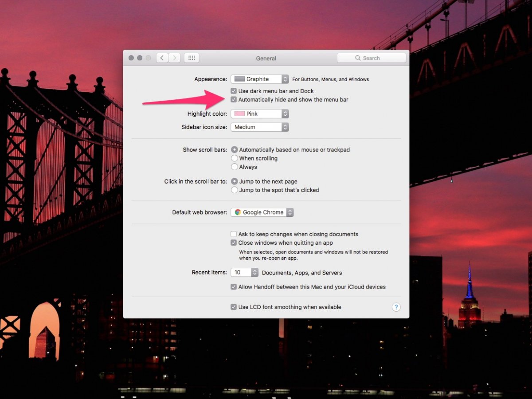Select the Always show scroll bars option
The image size is (532, 399).
[x=235, y=167]
